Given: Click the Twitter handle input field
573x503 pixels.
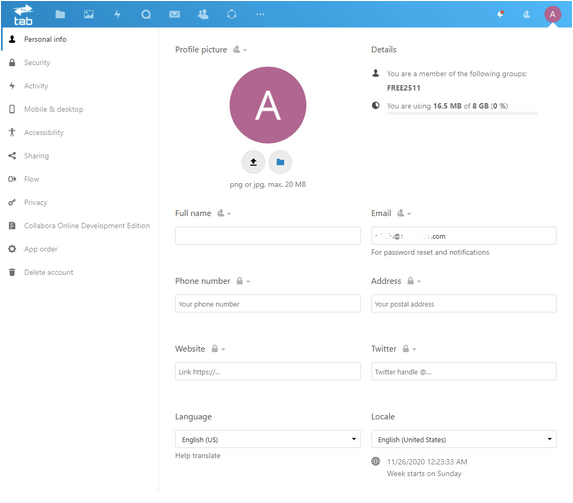Looking at the screenshot, I should click(x=464, y=371).
